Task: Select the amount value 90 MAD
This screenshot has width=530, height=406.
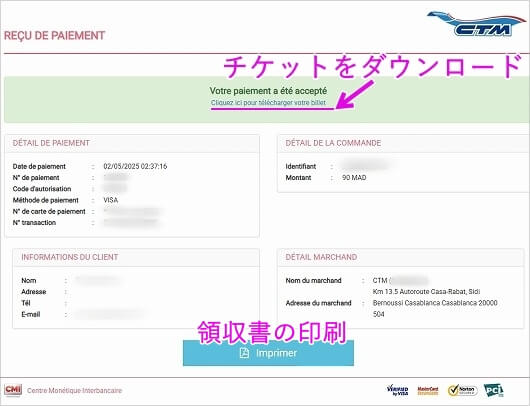Action: coord(354,177)
